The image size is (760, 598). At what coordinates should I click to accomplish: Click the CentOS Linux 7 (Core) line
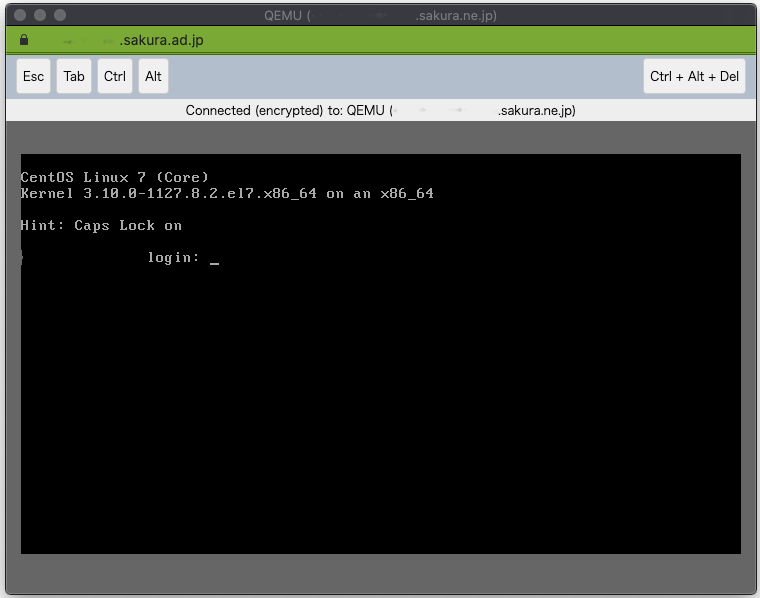[x=114, y=177]
